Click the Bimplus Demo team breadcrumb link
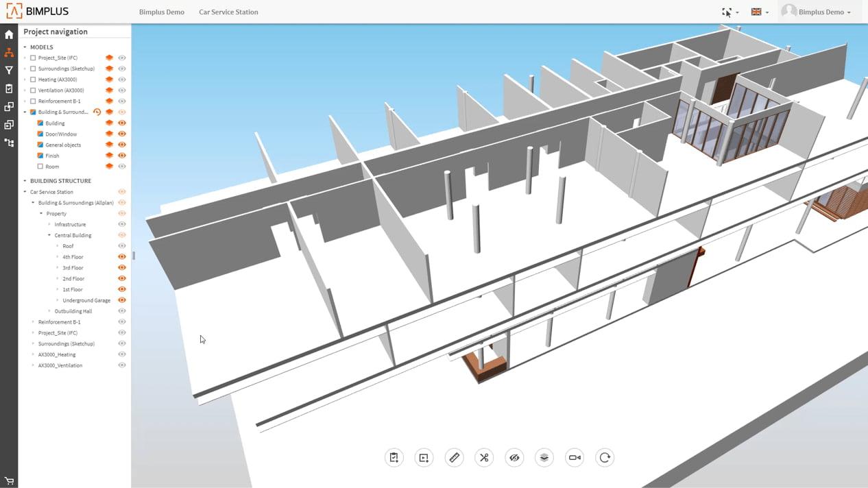The height and width of the screenshot is (488, 868). (x=161, y=12)
